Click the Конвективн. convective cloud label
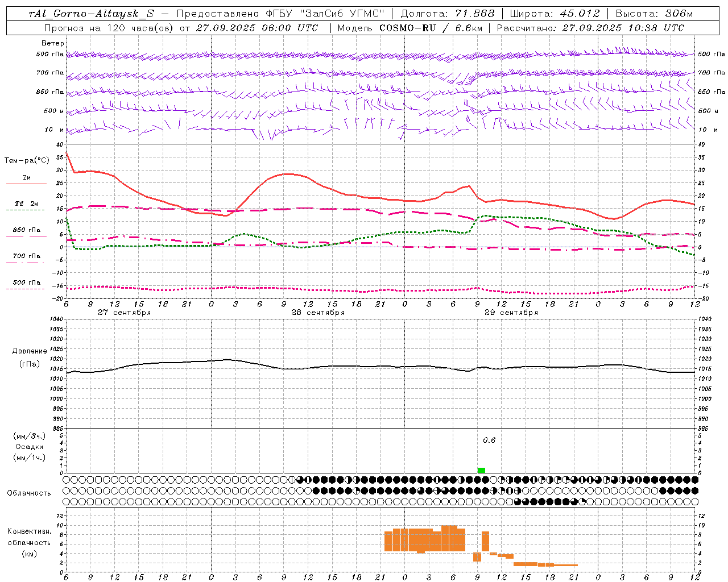This screenshot has width=728, height=582. (30, 531)
